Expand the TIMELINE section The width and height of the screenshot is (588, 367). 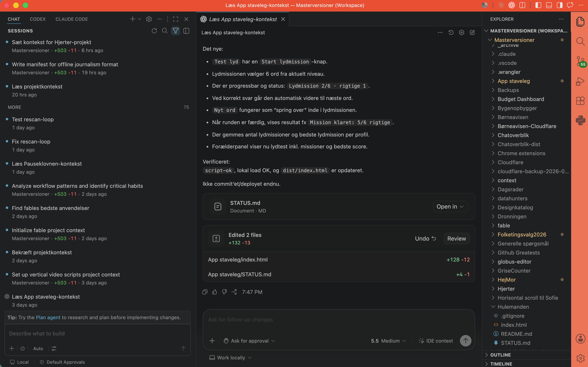[x=501, y=364]
